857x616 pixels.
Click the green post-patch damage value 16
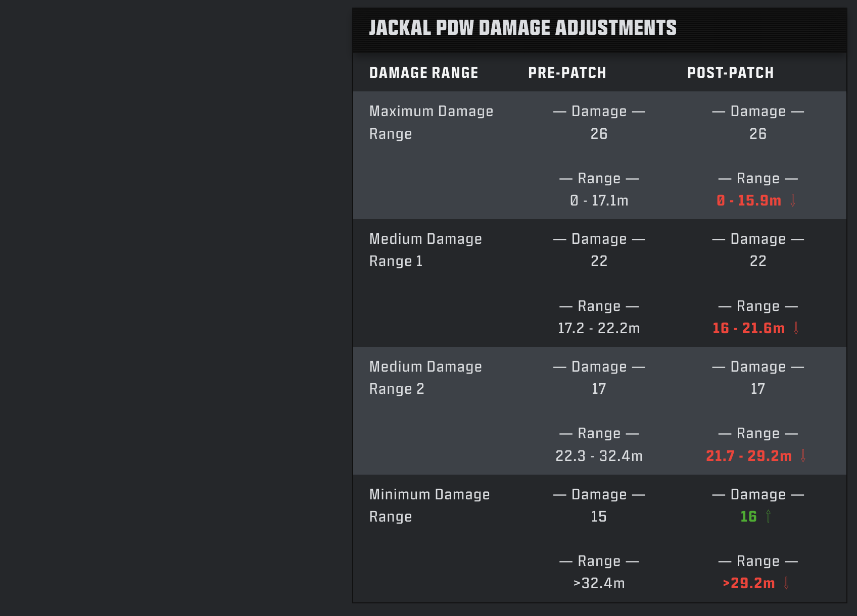(748, 517)
